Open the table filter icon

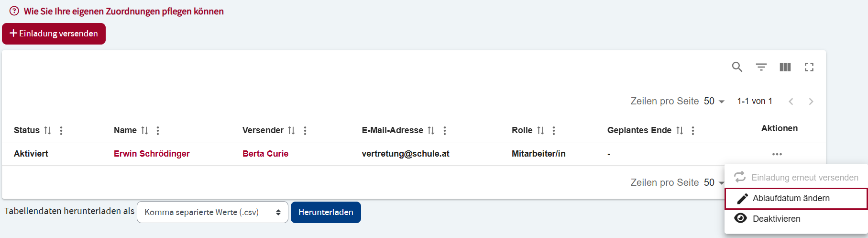click(x=761, y=67)
